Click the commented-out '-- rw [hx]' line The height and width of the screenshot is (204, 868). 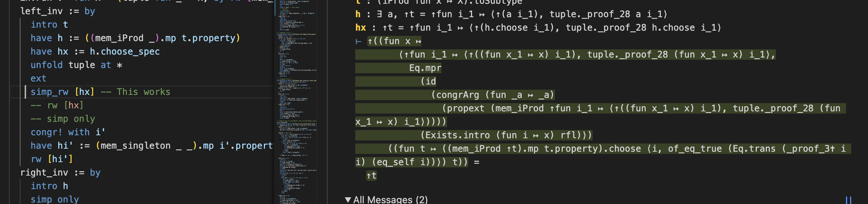(57, 105)
